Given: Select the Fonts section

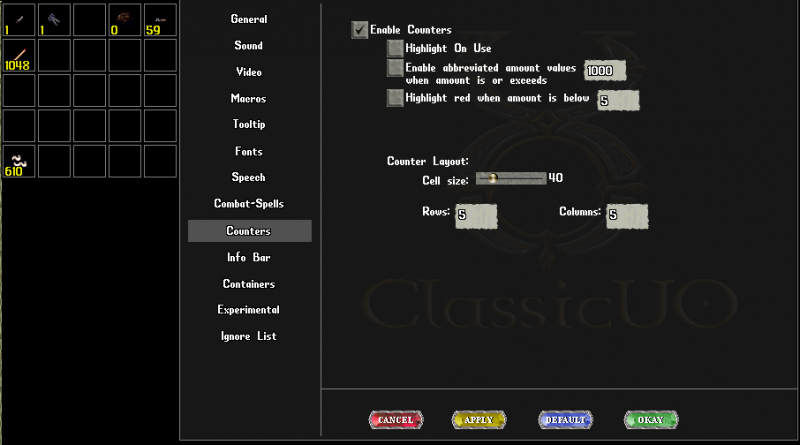Looking at the screenshot, I should [249, 152].
